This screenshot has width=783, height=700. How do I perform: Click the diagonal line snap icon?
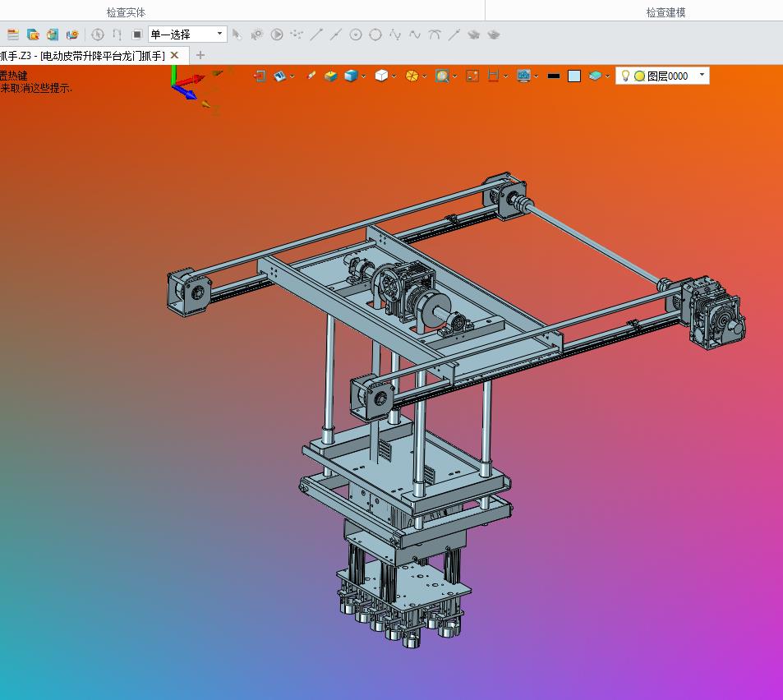(x=454, y=35)
